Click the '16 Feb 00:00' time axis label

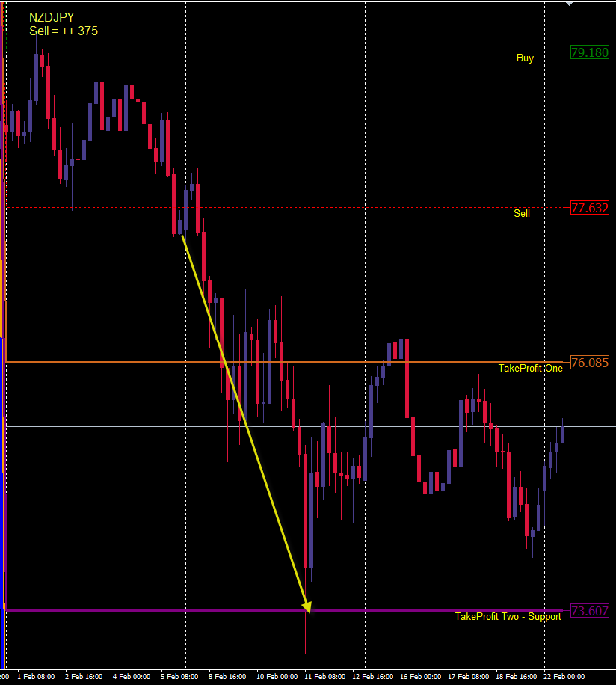420,676
